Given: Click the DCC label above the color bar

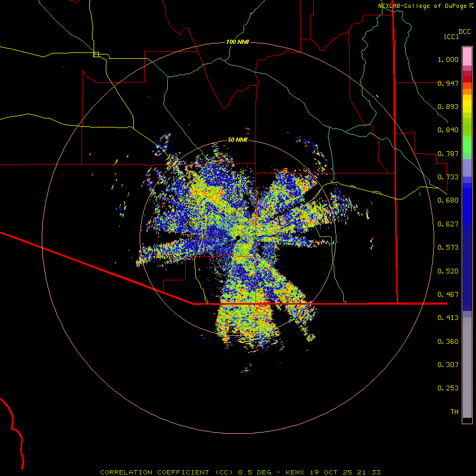Looking at the screenshot, I should click(x=464, y=32).
